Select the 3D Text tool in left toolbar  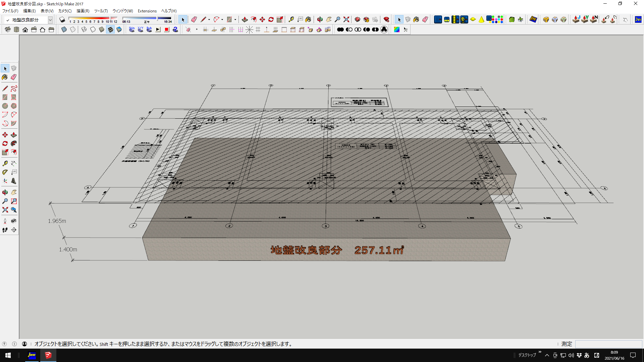[14, 181]
